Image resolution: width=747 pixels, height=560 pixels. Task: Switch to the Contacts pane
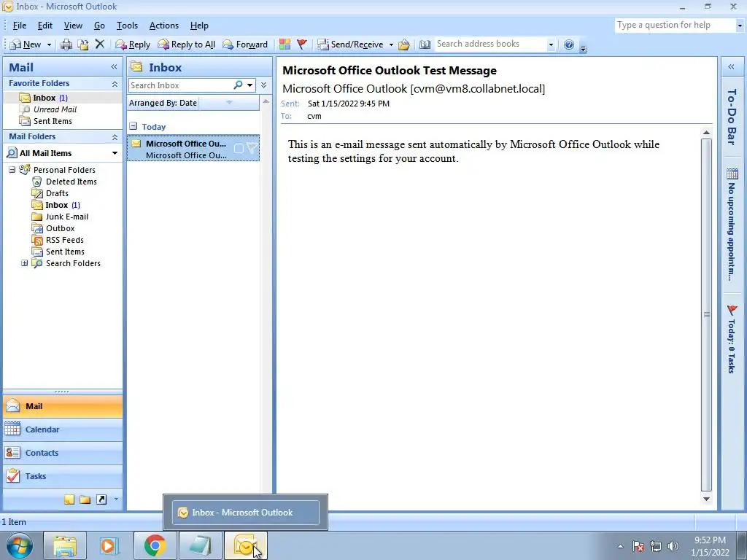[x=63, y=453]
